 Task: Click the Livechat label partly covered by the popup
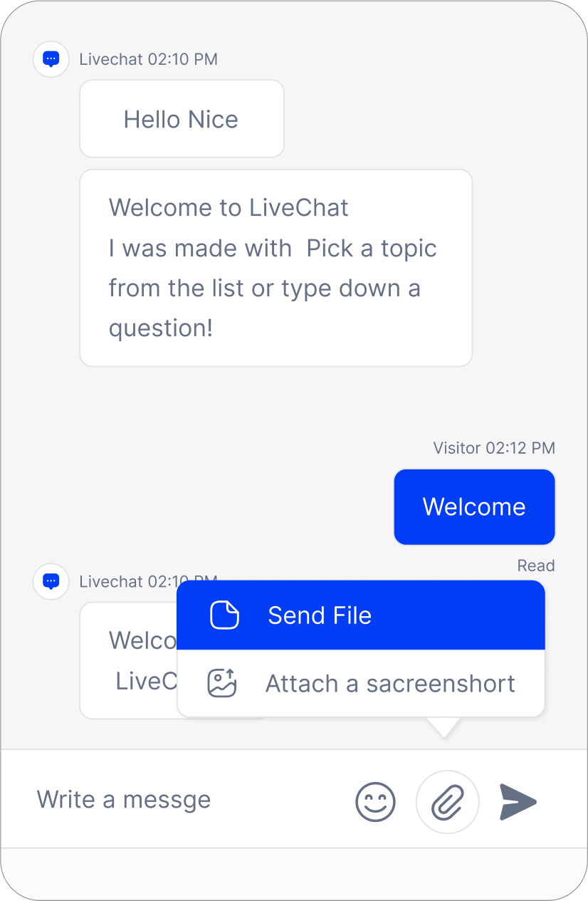[x=127, y=581]
